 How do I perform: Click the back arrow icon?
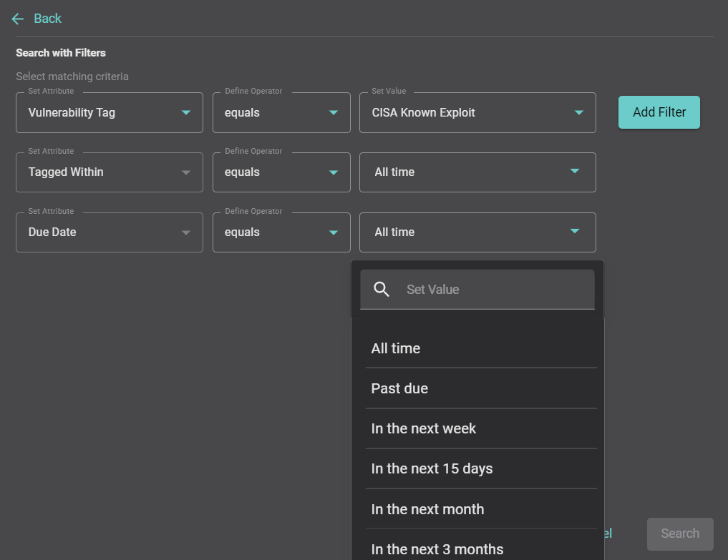click(x=18, y=19)
